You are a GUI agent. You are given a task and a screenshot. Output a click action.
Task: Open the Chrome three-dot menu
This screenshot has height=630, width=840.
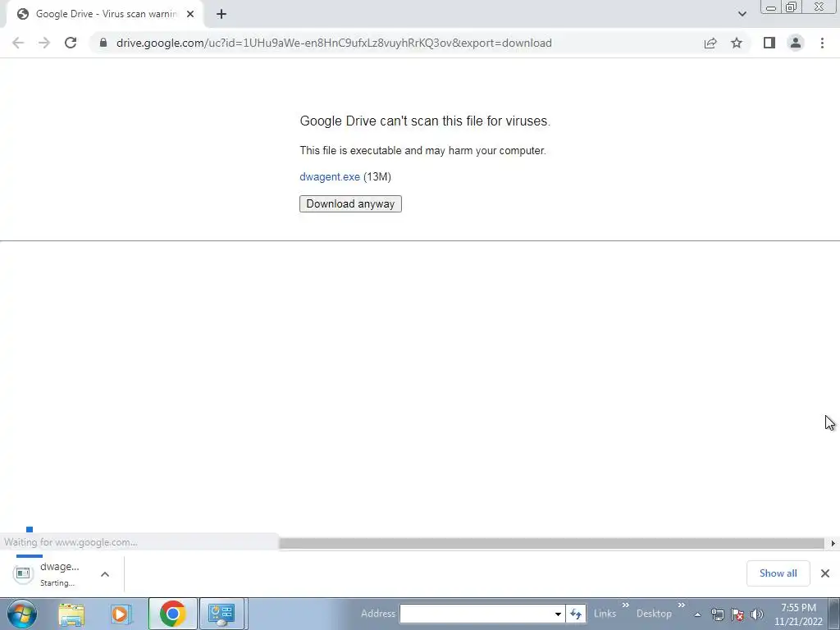pos(822,43)
